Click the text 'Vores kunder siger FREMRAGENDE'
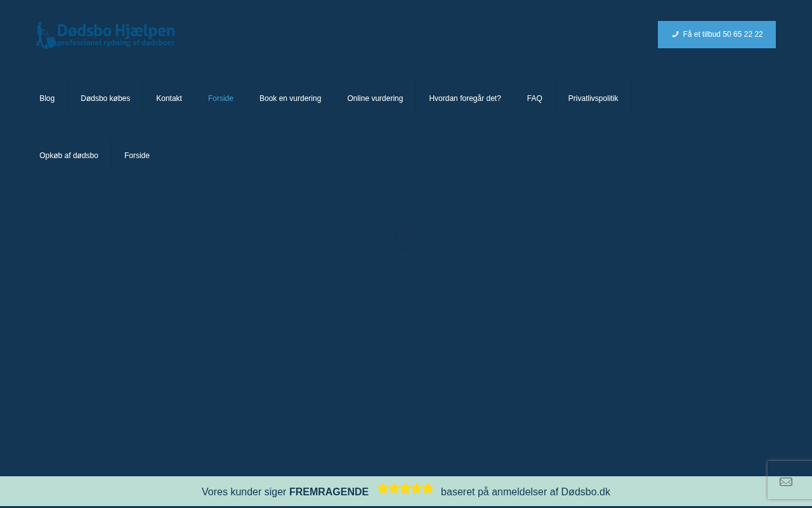 point(285,491)
